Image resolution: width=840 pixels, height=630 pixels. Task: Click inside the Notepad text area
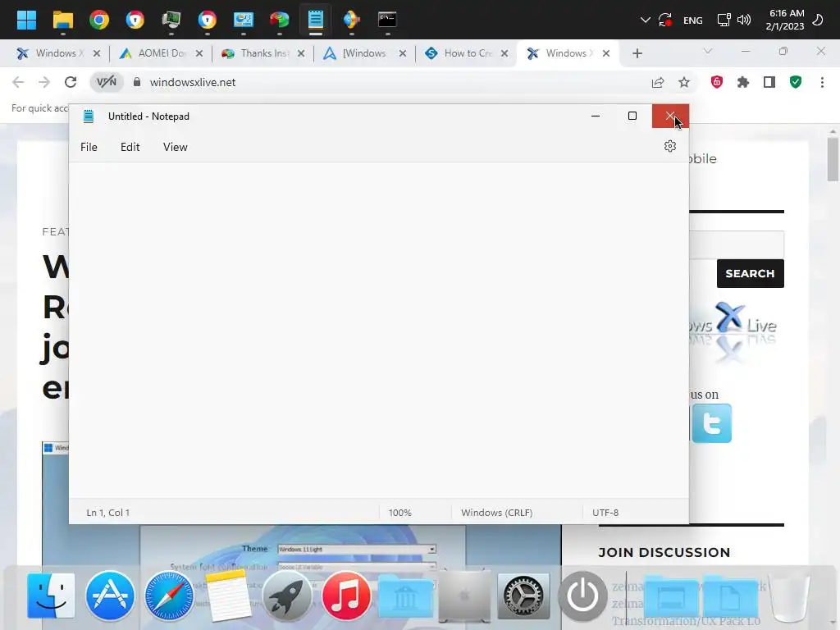[379, 330]
